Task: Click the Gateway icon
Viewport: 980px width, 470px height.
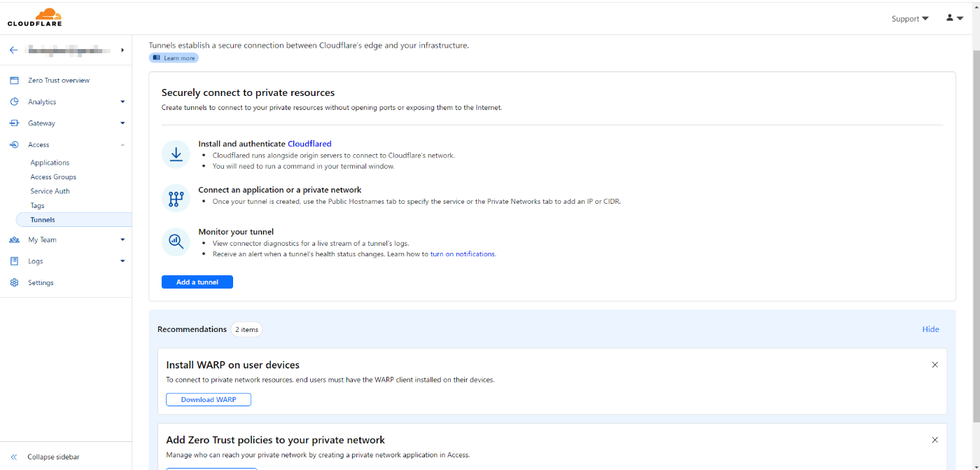Action: pyautogui.click(x=14, y=123)
